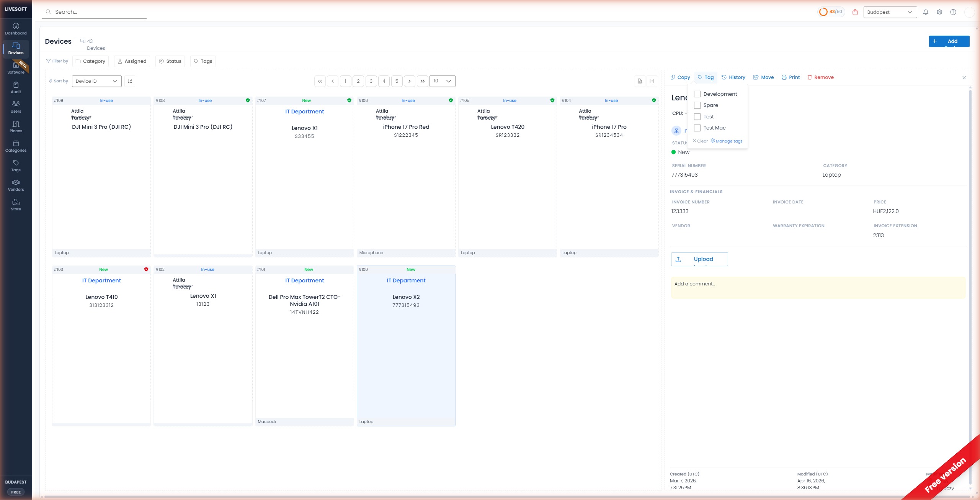
Task: Check the Test Mac tag checkbox
Action: 697,128
